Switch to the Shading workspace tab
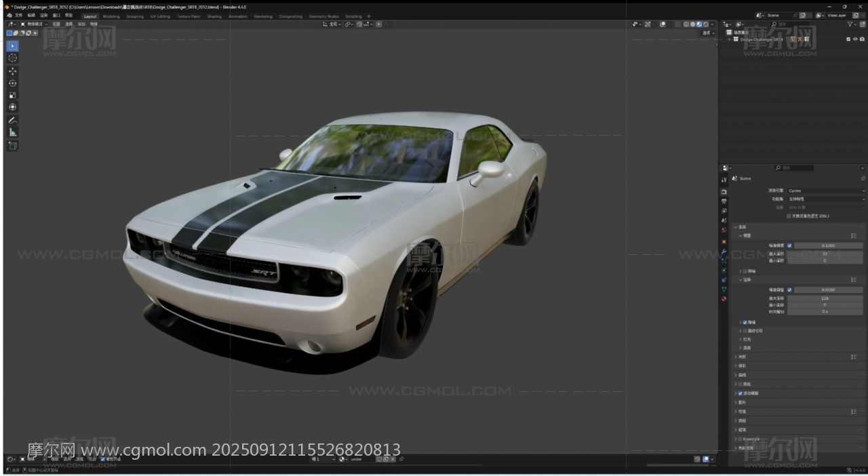868x476 pixels. [x=214, y=16]
